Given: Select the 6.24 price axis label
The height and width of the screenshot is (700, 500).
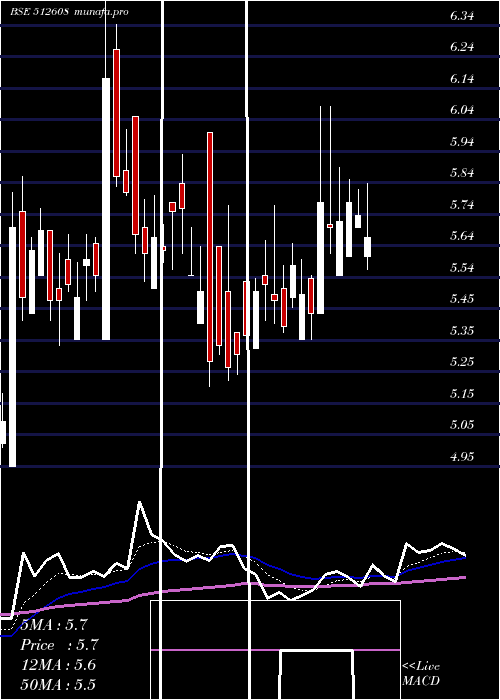Looking at the screenshot, I should coord(462,47).
